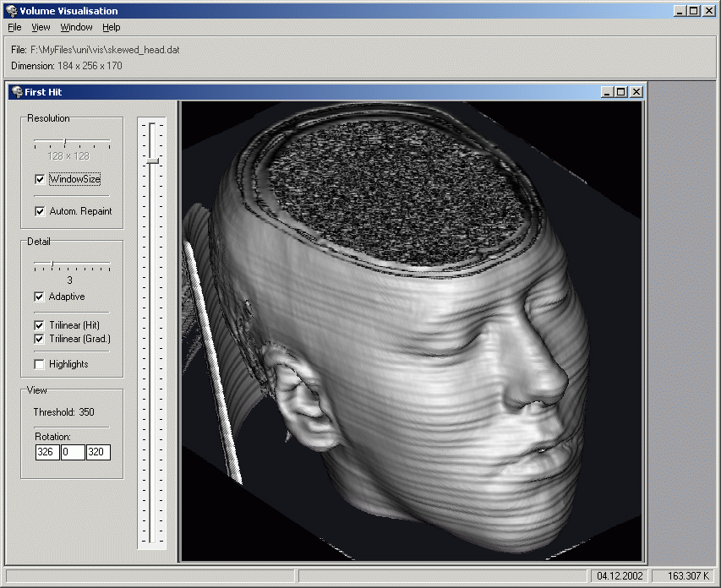Click the Detail slider handle
The height and width of the screenshot is (588, 721).
52,265
